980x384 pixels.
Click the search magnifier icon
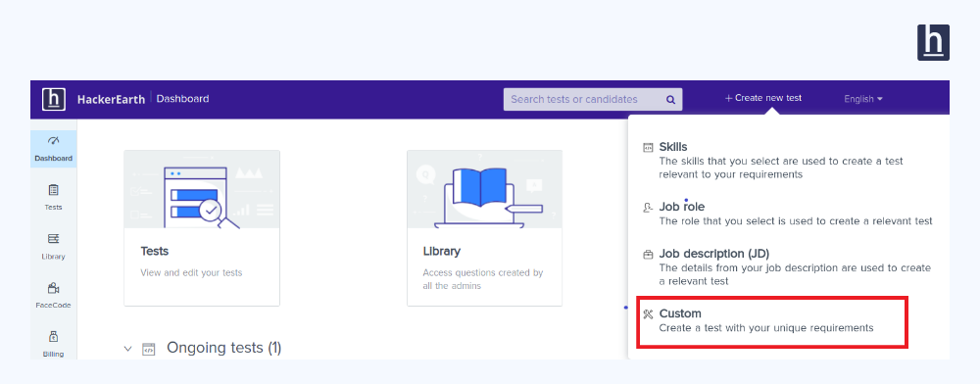(x=670, y=99)
